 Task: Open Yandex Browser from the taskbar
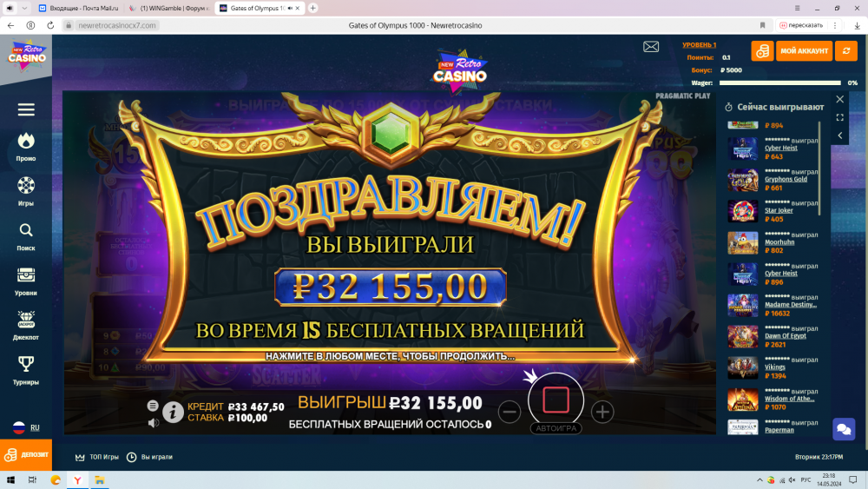(77, 480)
